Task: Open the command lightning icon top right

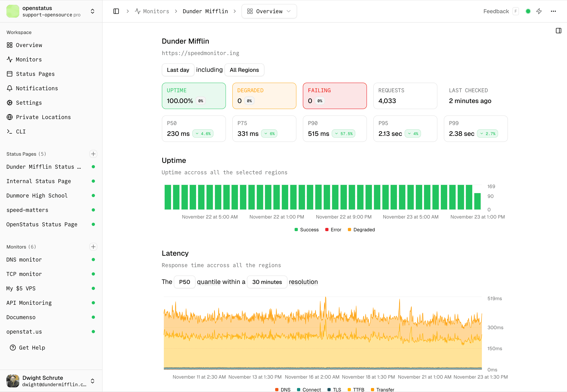Action: (539, 11)
